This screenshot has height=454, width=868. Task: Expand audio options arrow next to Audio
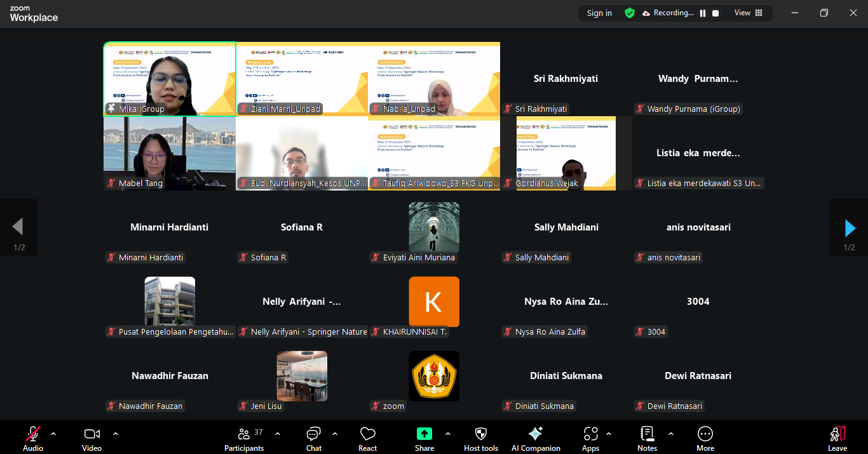(x=53, y=434)
